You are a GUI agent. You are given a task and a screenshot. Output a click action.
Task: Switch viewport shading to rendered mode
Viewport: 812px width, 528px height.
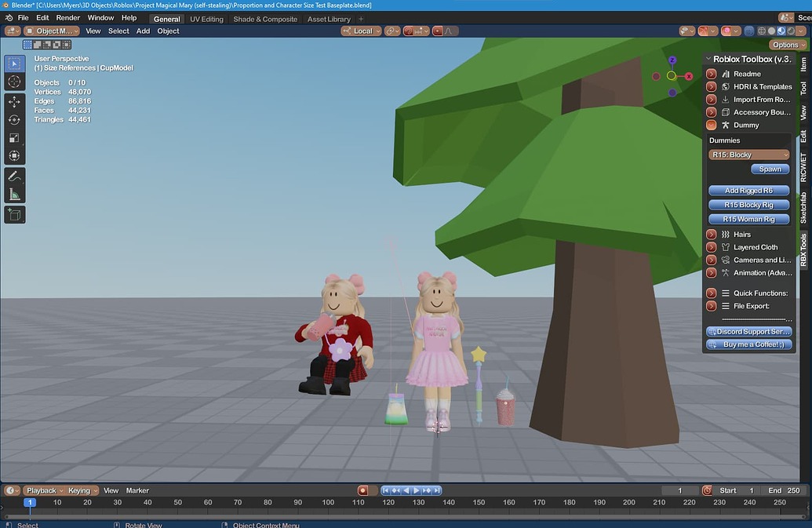click(x=790, y=31)
